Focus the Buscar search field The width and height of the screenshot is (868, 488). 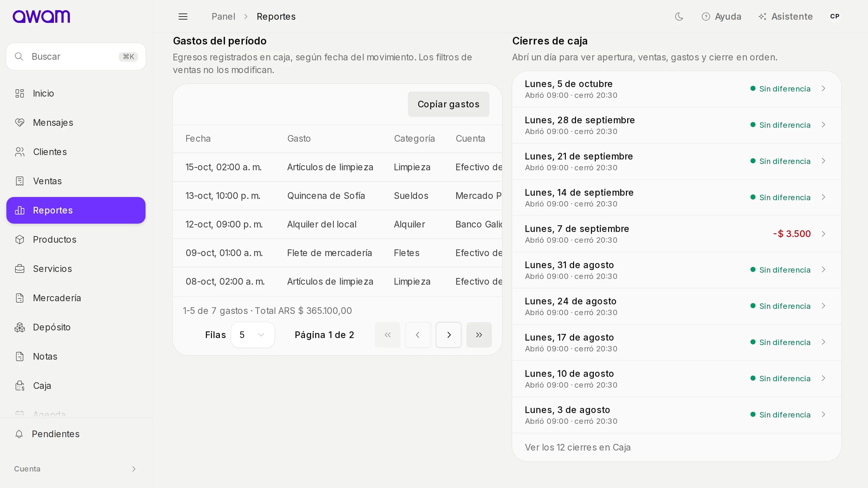click(x=76, y=57)
